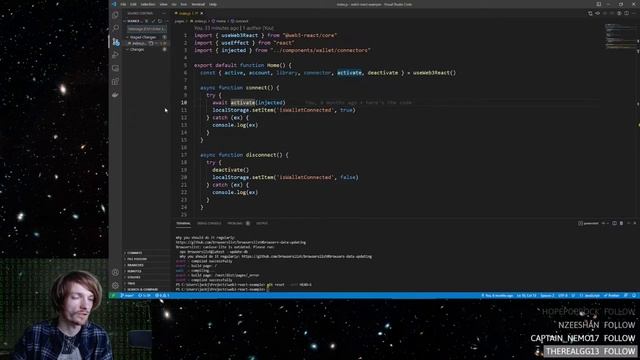The height and width of the screenshot is (360, 640).
Task: Open file action icon on staged index.js row
Action: pos(151,43)
